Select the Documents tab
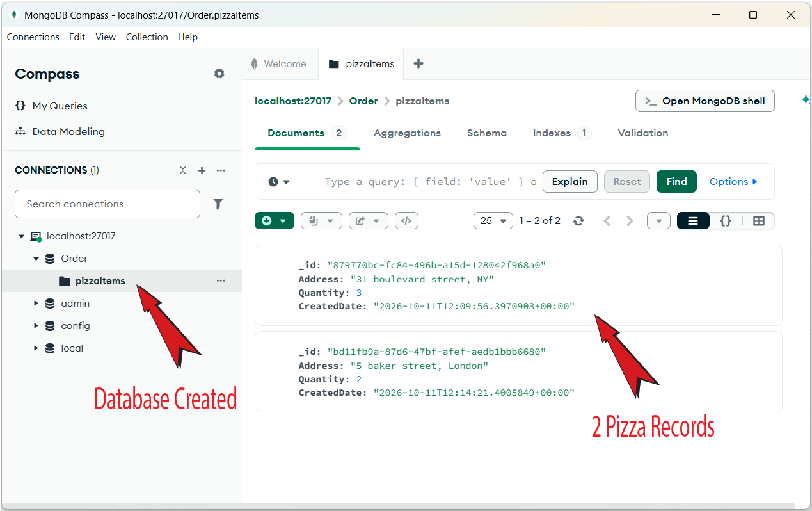Viewport: 812px width, 511px height. pyautogui.click(x=307, y=133)
